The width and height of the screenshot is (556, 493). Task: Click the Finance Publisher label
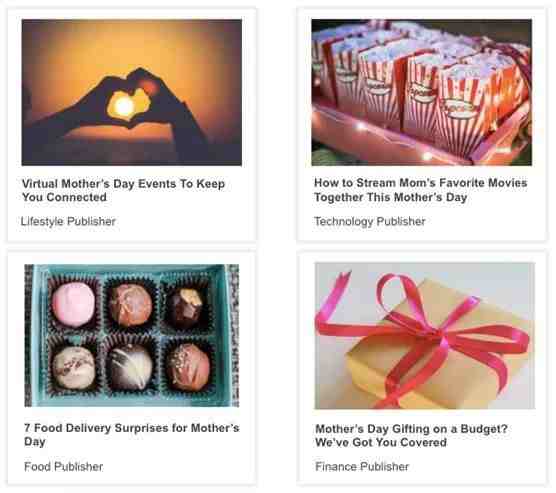362,467
